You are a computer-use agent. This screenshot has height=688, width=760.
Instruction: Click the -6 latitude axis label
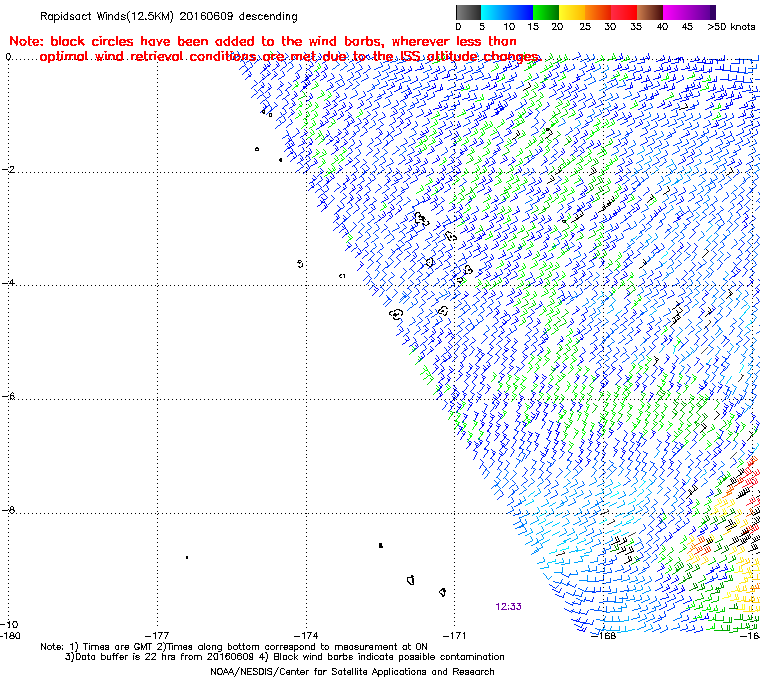pyautogui.click(x=8, y=397)
